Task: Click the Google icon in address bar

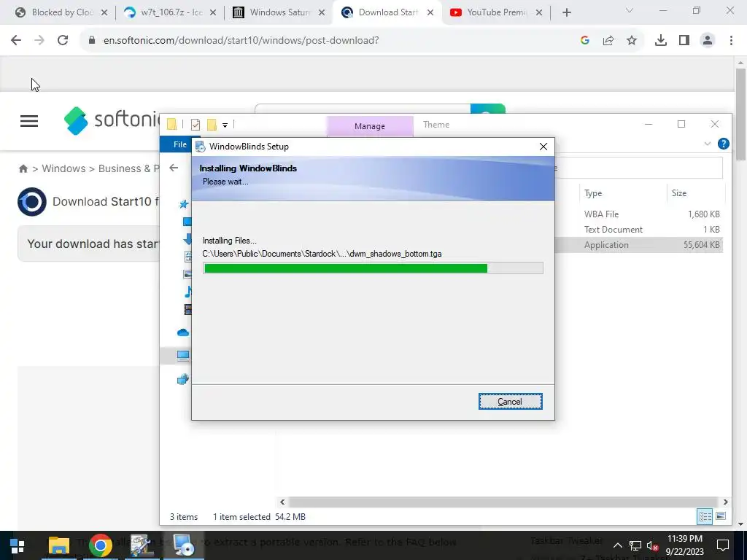Action: [585, 41]
